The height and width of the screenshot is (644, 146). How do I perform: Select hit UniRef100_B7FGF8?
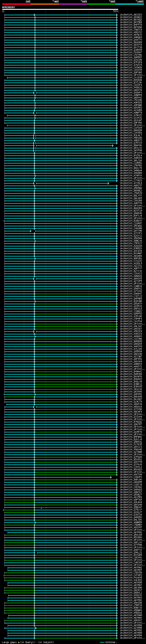point(131,63)
